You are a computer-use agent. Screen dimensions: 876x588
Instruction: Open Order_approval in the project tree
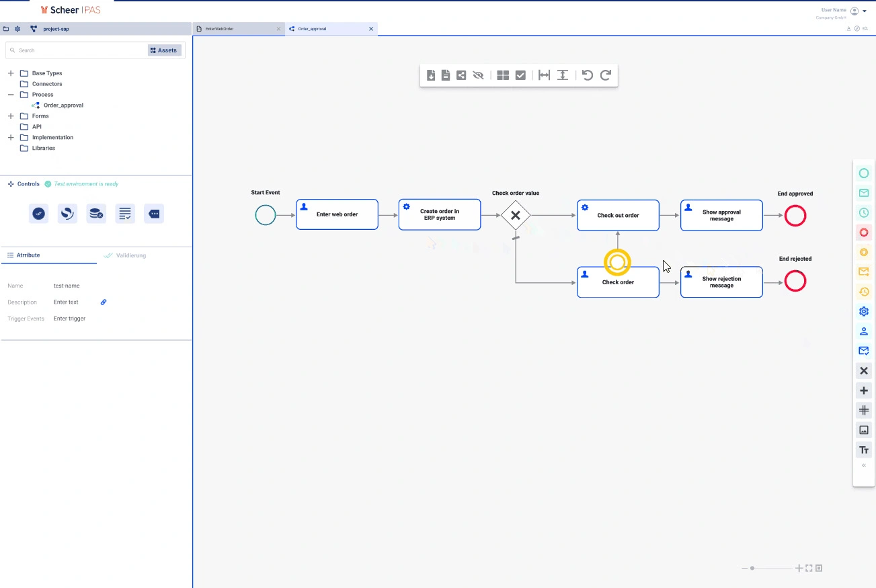coord(63,106)
